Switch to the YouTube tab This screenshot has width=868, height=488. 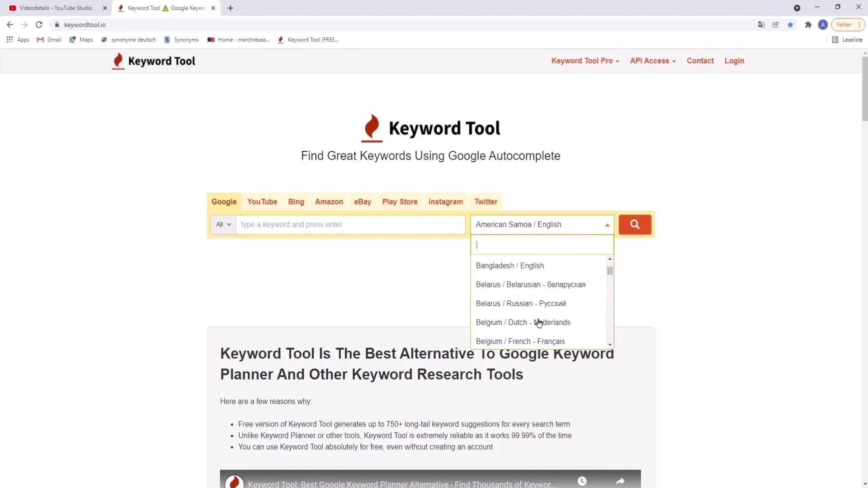coord(262,202)
